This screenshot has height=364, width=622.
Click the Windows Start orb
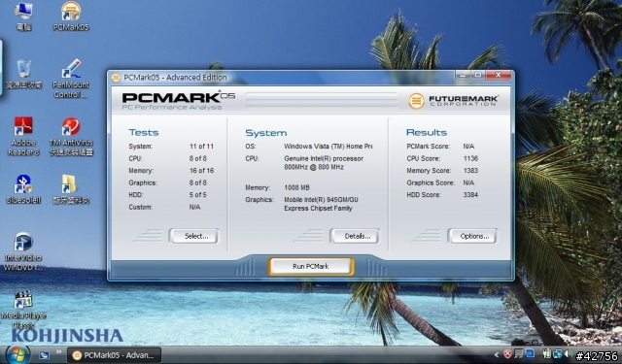17,354
